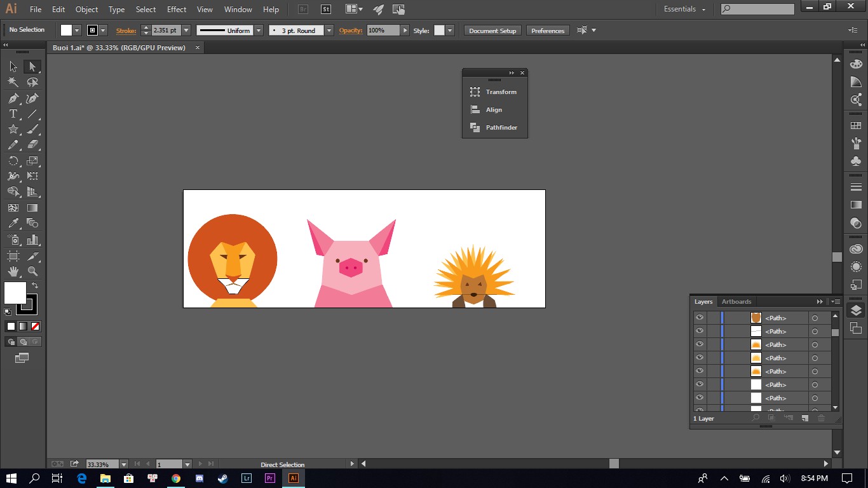This screenshot has height=488, width=868.
Task: Open the Swatches panel from the dock
Action: (856, 126)
